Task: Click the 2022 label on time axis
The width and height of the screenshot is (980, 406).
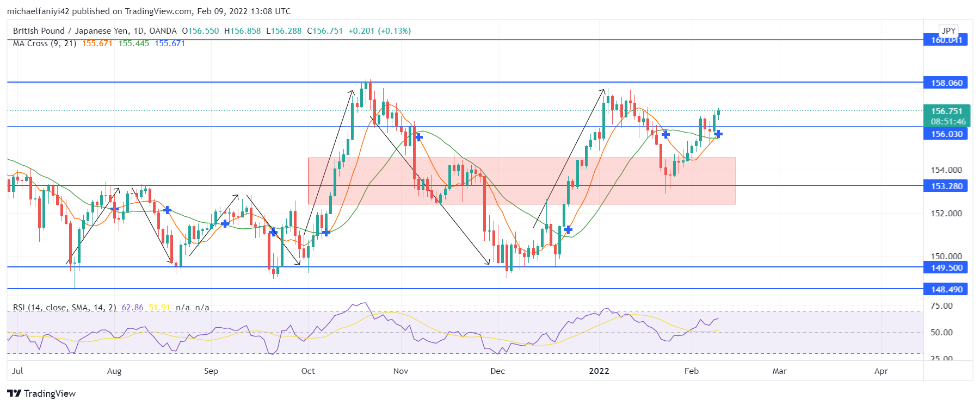Action: click(x=599, y=371)
